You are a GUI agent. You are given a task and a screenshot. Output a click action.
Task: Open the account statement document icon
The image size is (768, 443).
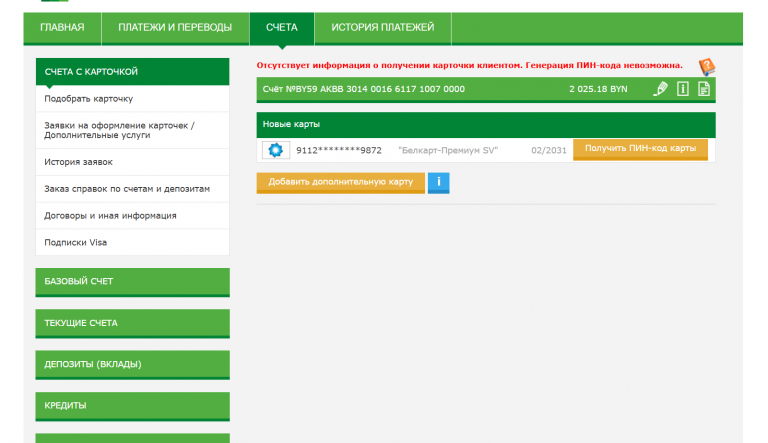[704, 89]
